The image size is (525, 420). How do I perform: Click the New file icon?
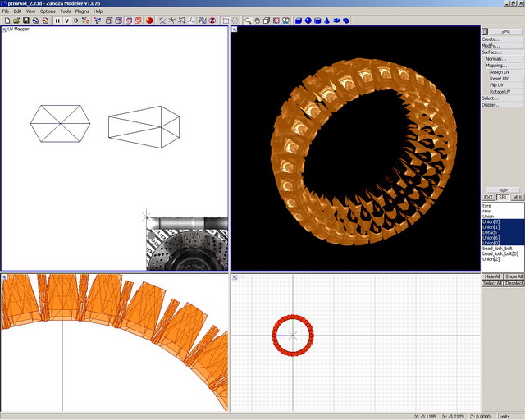pos(6,21)
